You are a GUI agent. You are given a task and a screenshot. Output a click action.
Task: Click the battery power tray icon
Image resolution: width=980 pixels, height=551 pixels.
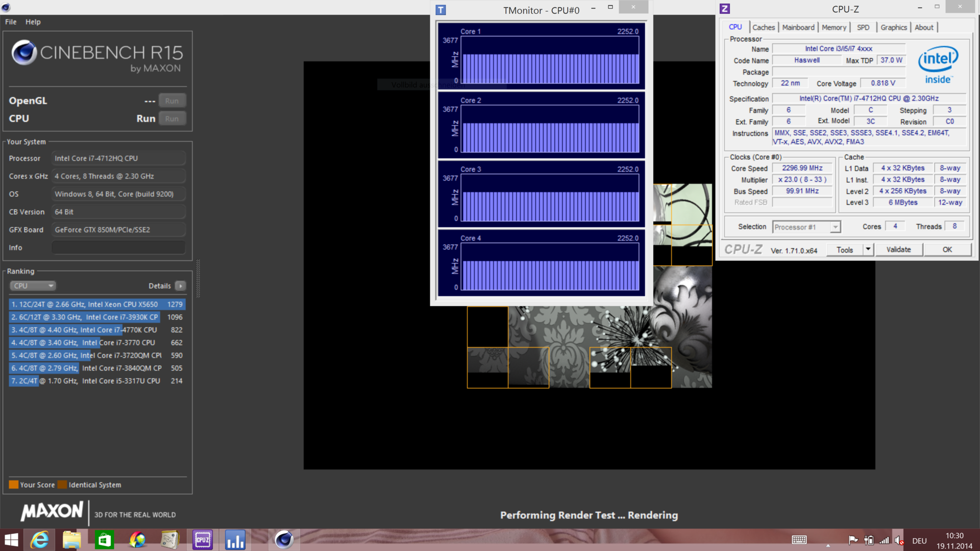869,540
